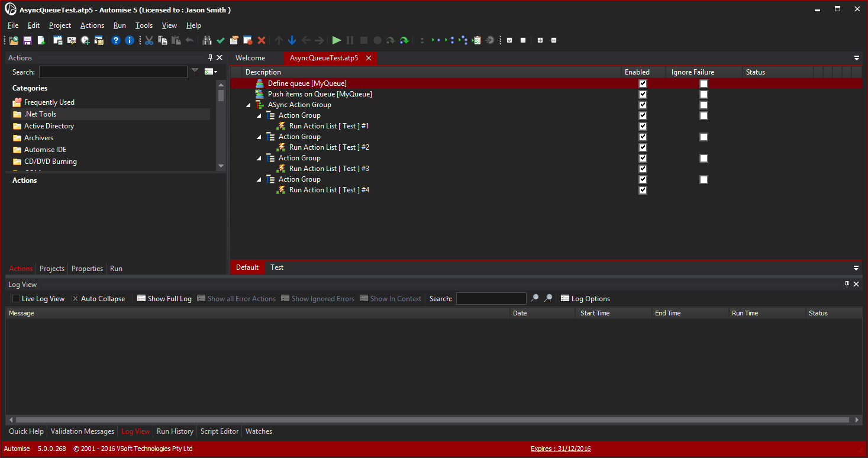
Task: Collapse Action Group above Run Action List #4
Action: [259, 180]
